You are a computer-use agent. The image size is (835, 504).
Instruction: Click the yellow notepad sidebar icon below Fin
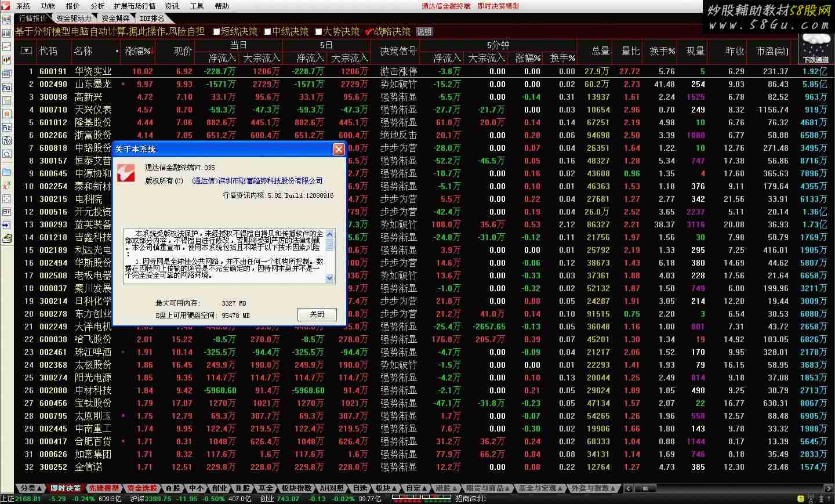tap(6, 100)
